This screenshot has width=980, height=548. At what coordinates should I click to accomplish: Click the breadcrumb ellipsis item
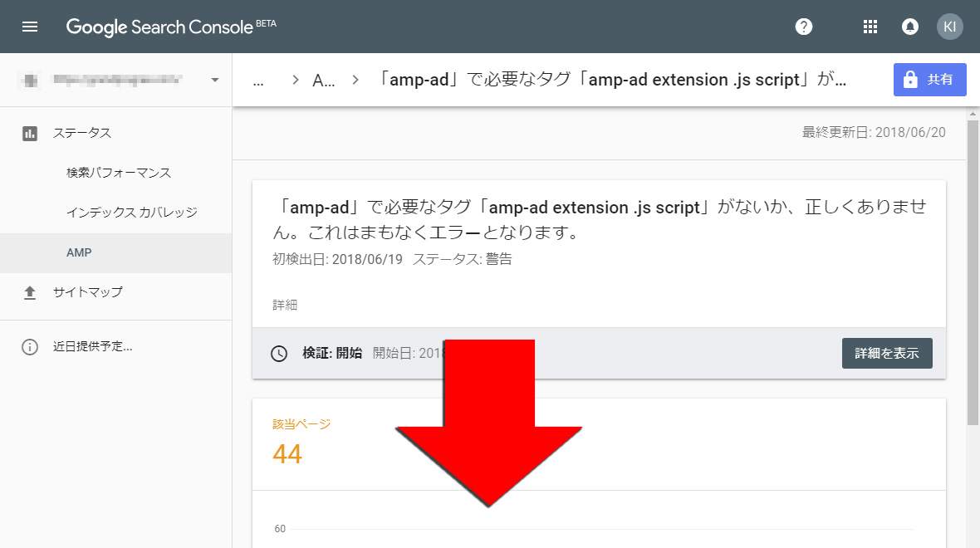(258, 81)
